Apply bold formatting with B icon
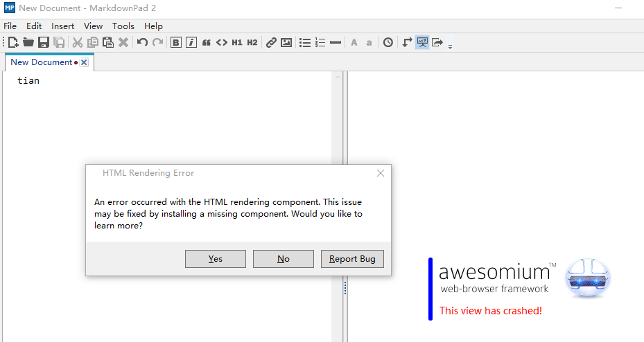 point(176,42)
